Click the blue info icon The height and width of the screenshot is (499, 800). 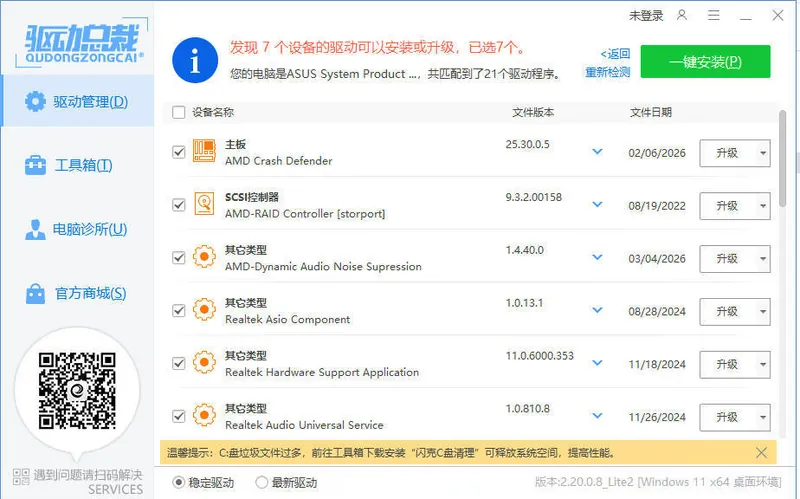(195, 60)
